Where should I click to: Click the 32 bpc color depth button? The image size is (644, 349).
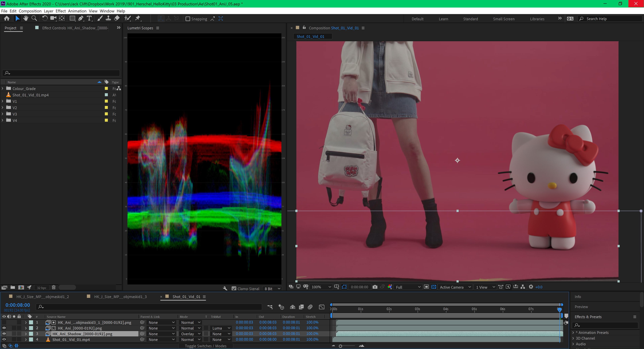[x=41, y=287]
